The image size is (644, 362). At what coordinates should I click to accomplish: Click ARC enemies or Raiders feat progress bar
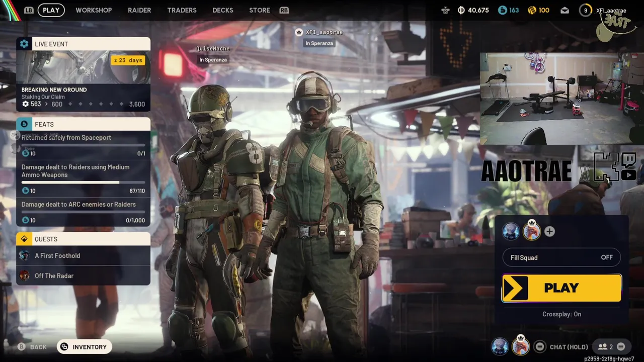[x=83, y=212]
